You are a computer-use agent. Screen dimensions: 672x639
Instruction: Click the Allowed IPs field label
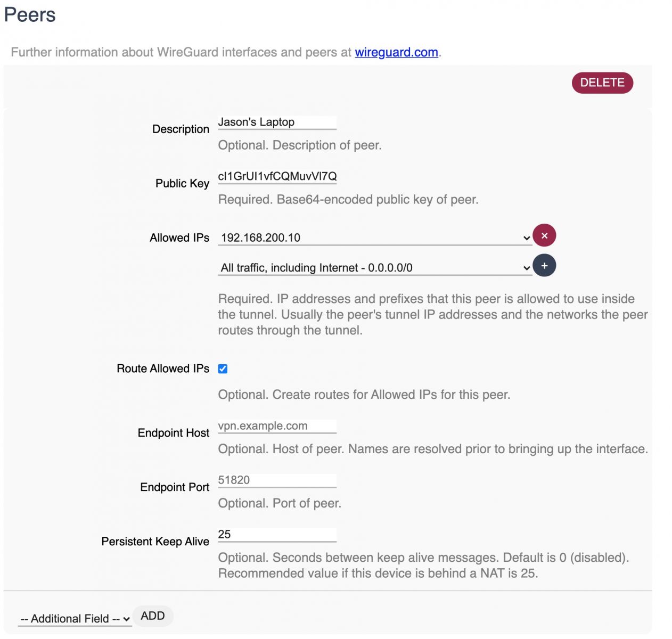[179, 237]
